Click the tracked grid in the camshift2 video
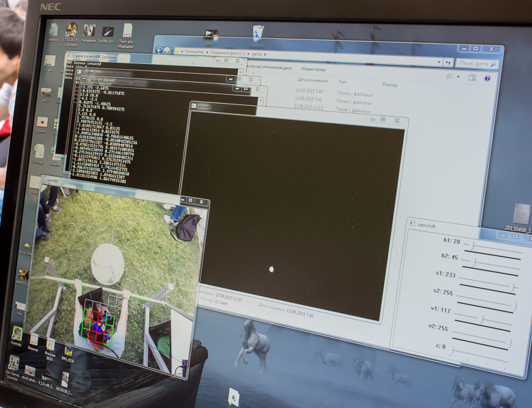 point(98,322)
